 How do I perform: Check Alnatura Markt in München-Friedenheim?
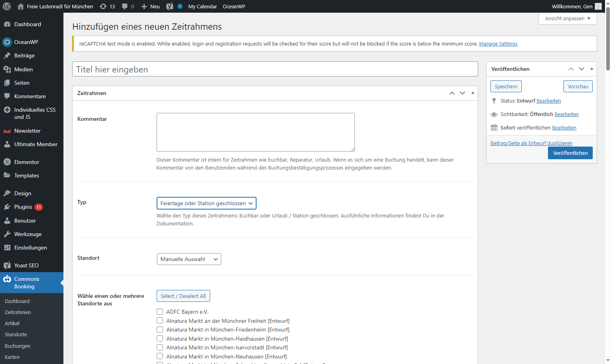pos(160,330)
